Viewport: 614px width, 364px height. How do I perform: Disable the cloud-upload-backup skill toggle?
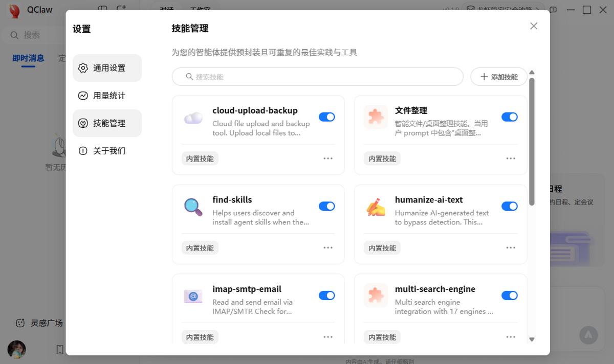pyautogui.click(x=326, y=117)
